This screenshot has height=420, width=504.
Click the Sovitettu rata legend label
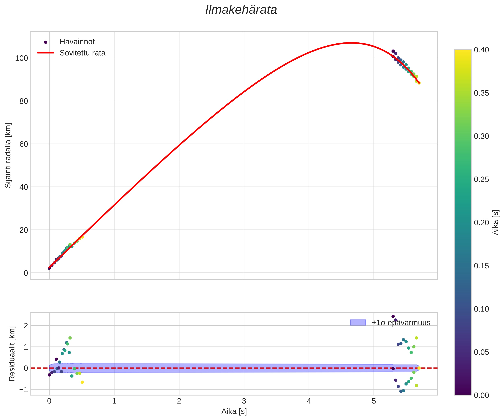tap(82, 53)
